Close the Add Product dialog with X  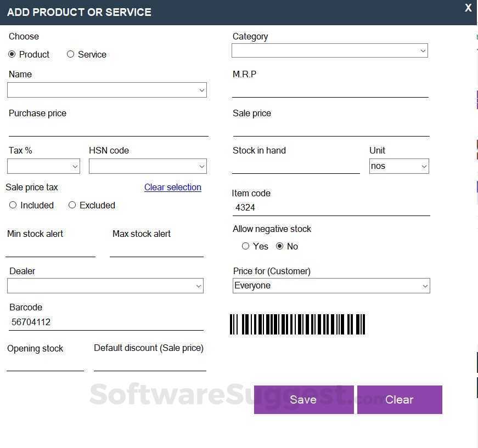(468, 8)
